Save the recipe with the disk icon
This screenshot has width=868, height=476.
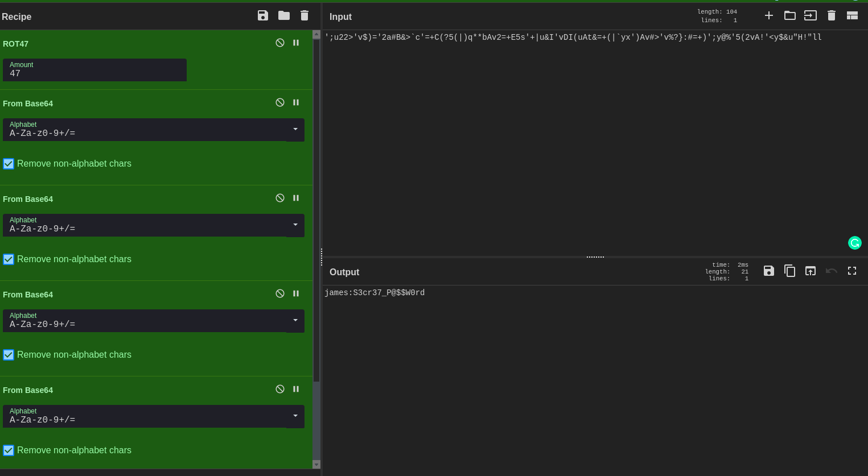coord(263,16)
